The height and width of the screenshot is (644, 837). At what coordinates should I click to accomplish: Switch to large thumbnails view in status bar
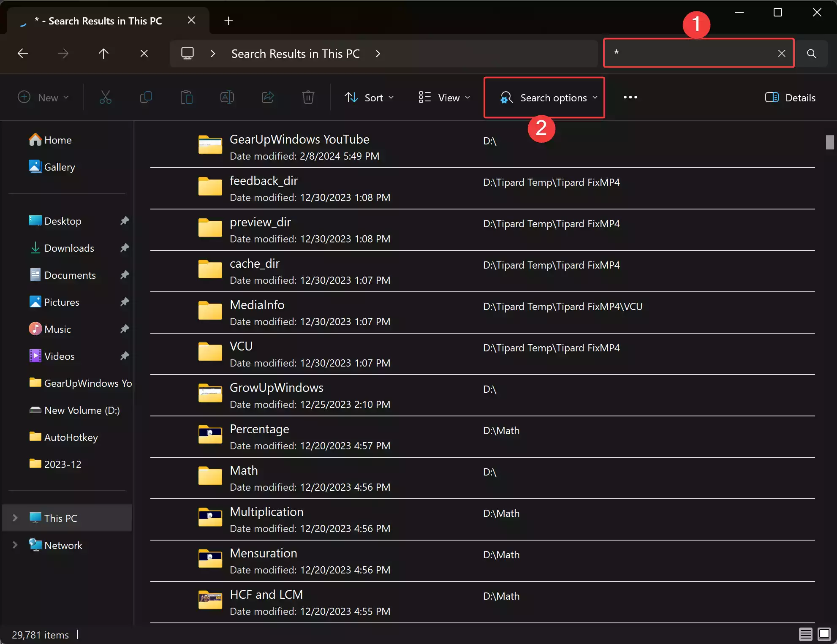(824, 634)
